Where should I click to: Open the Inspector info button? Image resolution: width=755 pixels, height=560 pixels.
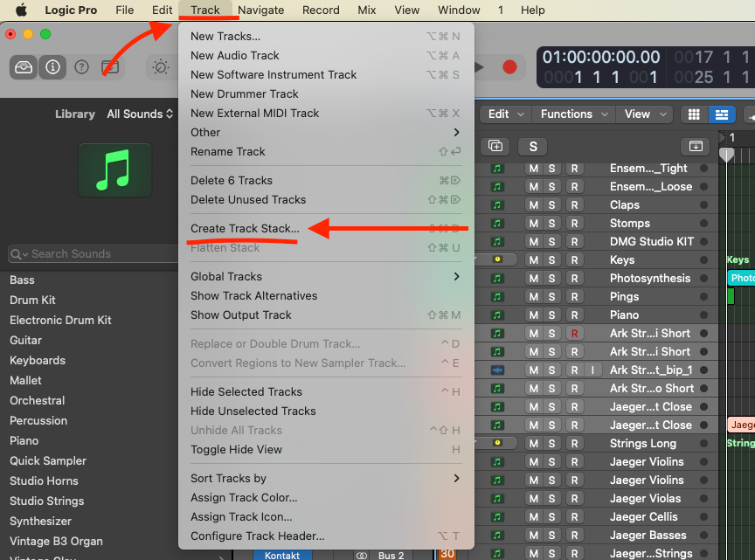[x=52, y=67]
